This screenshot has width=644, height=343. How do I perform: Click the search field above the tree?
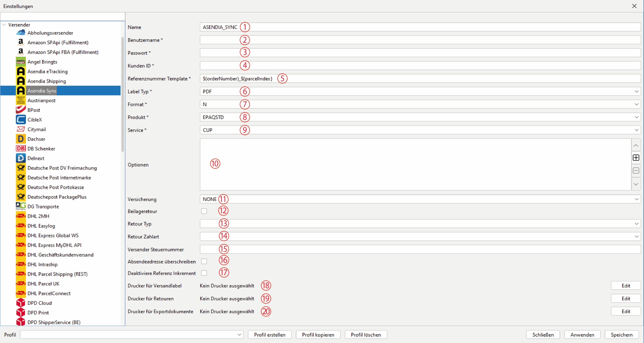[x=63, y=17]
